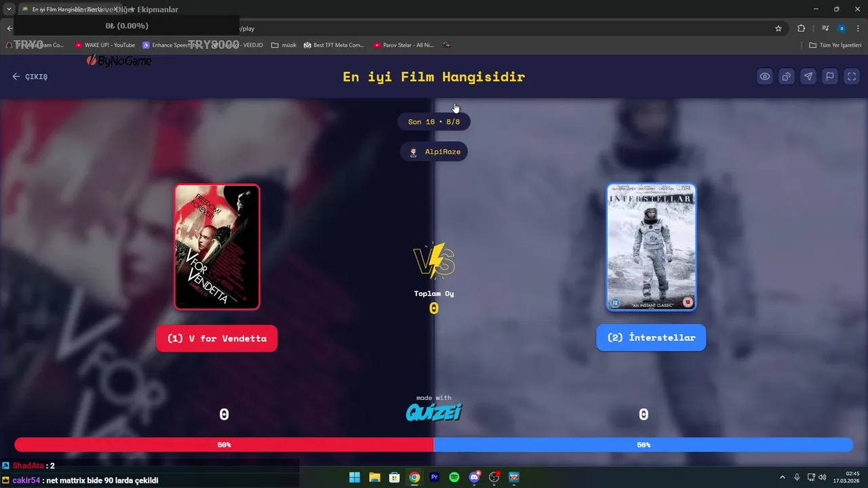Click the red score 0 under Vendetta
The image size is (868, 488).
pyautogui.click(x=224, y=415)
